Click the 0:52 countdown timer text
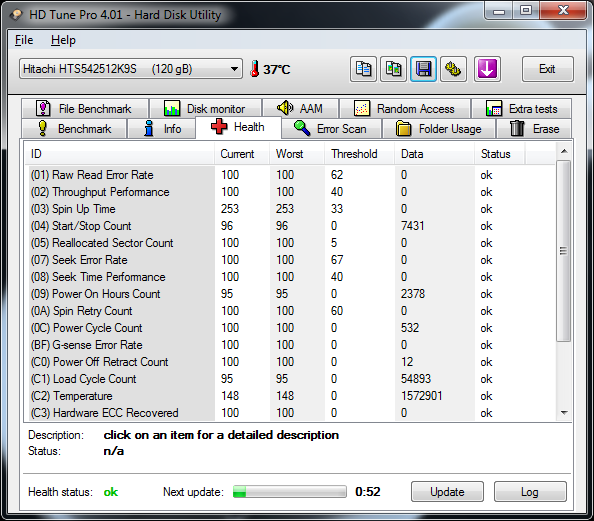The image size is (594, 521). pyautogui.click(x=367, y=492)
